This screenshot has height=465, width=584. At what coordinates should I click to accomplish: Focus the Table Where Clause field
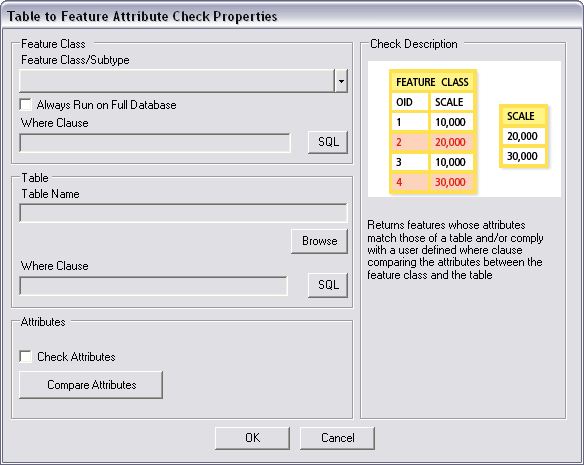(153, 286)
